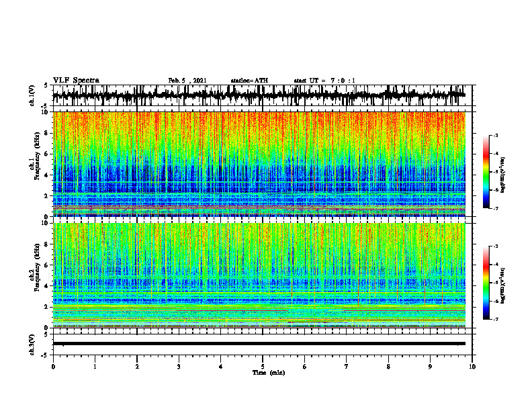Click the '6' tick on the time axis
This screenshot has height=411, width=532.
(x=305, y=367)
